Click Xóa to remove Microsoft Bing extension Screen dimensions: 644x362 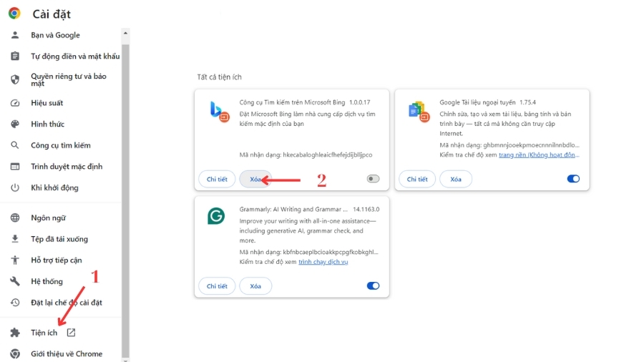[x=255, y=179]
